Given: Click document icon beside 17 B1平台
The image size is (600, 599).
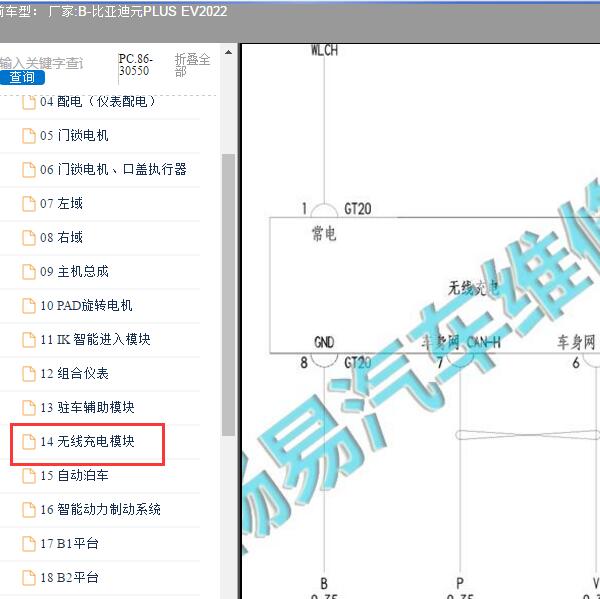Looking at the screenshot, I should 29,544.
